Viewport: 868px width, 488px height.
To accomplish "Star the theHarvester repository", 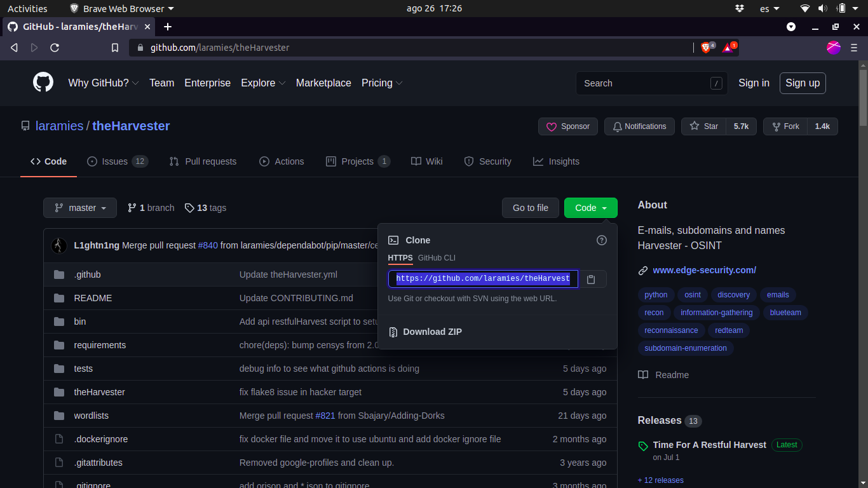I will click(704, 126).
